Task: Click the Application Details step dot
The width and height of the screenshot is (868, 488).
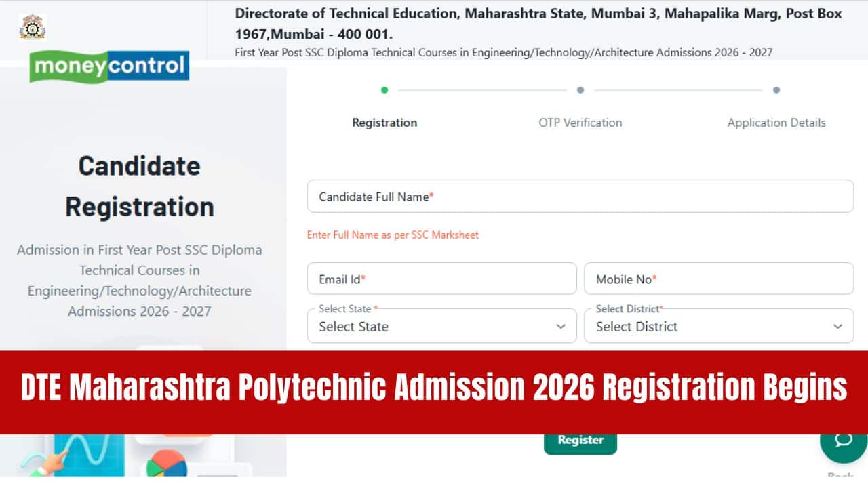Action: tap(776, 89)
